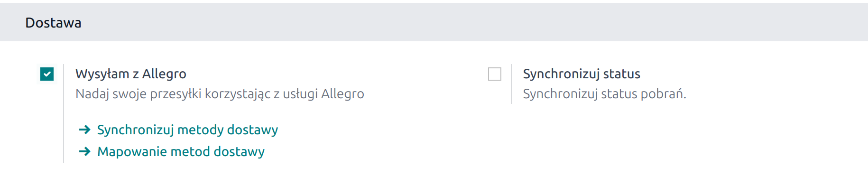Click the vertical divider beside Wysyłam z Allegro

[x=64, y=113]
